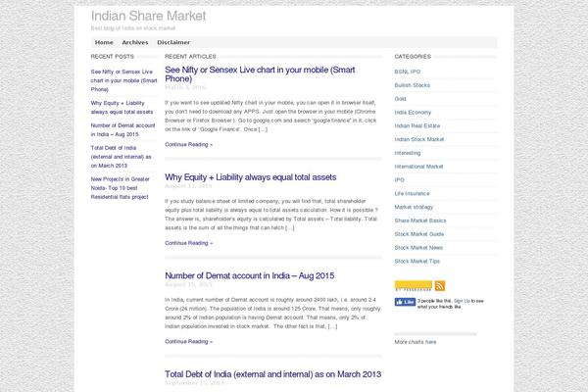
Task: Click the March 3, 2016 post date
Action: pos(185,87)
